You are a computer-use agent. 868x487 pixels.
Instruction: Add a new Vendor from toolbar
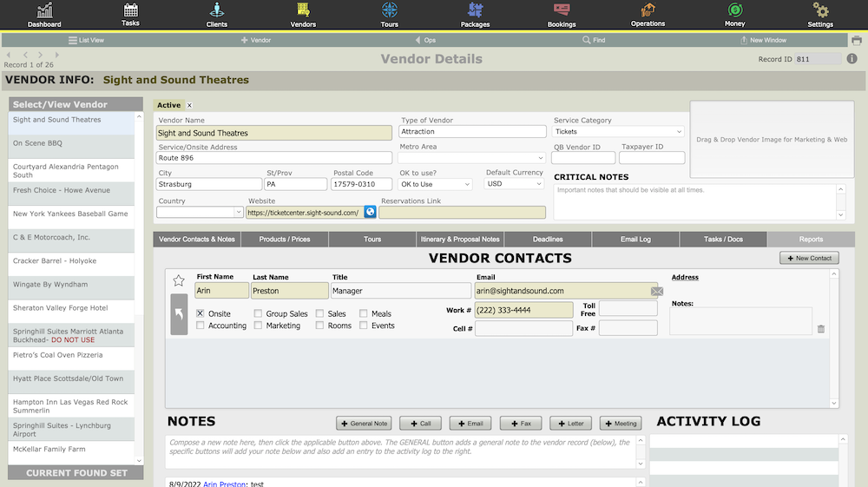[x=256, y=41]
